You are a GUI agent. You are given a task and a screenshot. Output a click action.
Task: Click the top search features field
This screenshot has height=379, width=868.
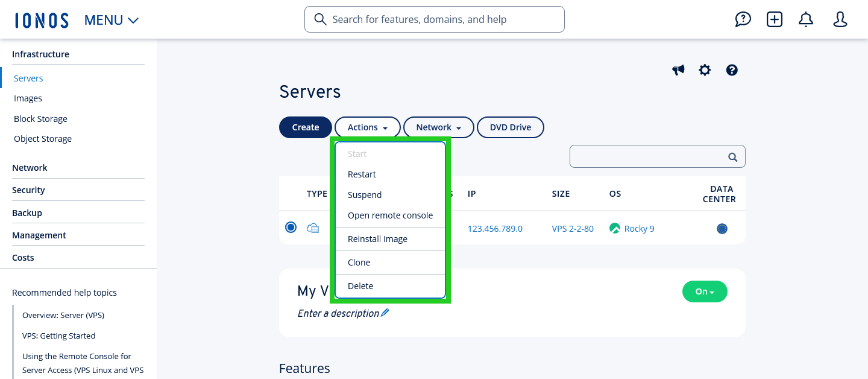pos(435,19)
